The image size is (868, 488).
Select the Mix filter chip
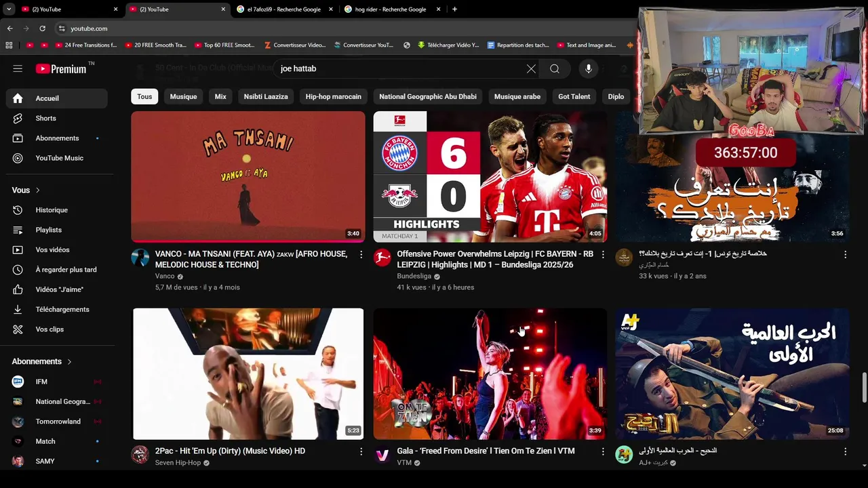click(220, 96)
